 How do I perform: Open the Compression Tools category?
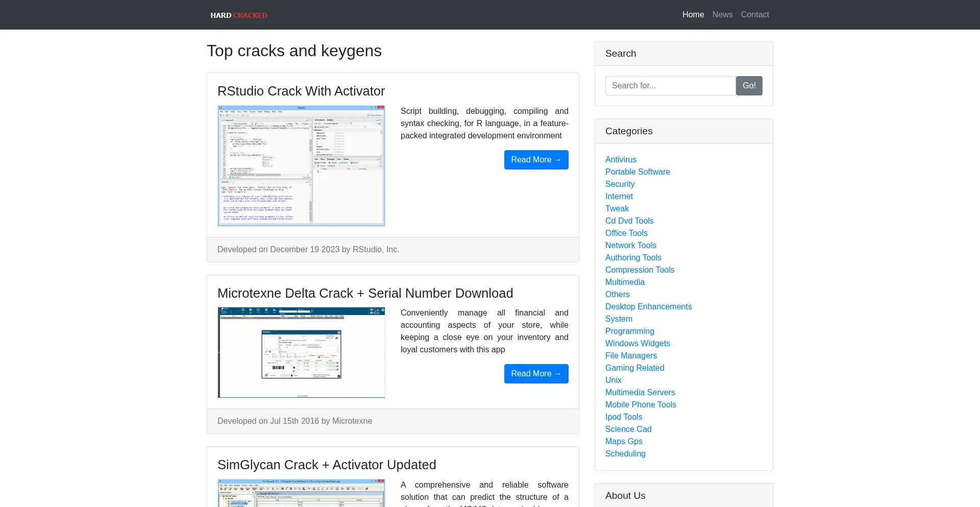[x=640, y=270]
